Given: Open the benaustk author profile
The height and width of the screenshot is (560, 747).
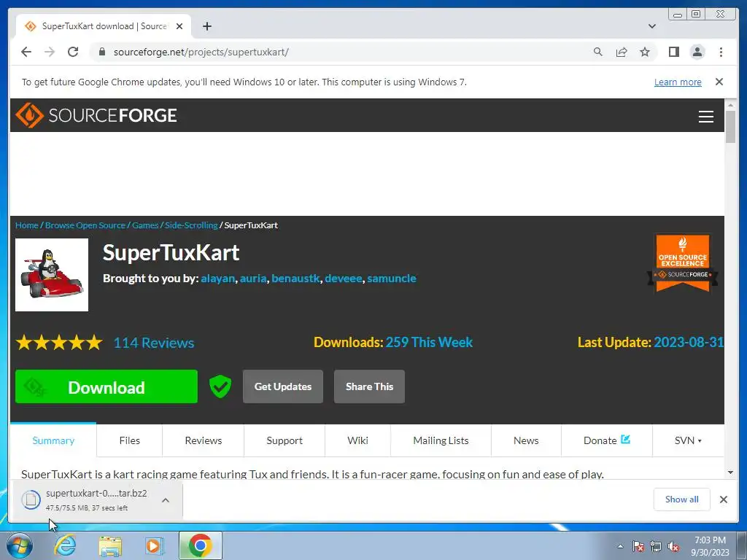Looking at the screenshot, I should (295, 278).
